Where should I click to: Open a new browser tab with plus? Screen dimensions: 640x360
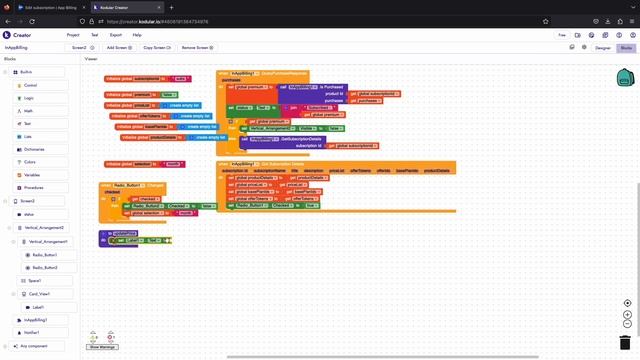tap(171, 7)
